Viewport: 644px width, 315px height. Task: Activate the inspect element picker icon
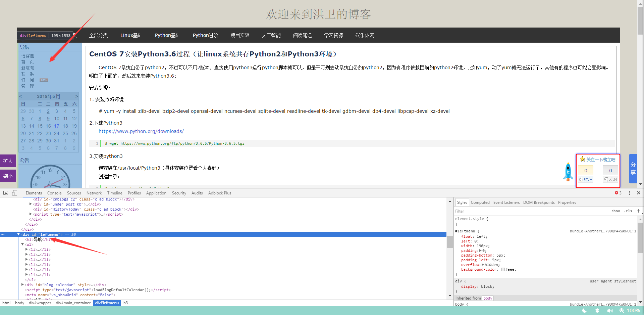(6, 193)
